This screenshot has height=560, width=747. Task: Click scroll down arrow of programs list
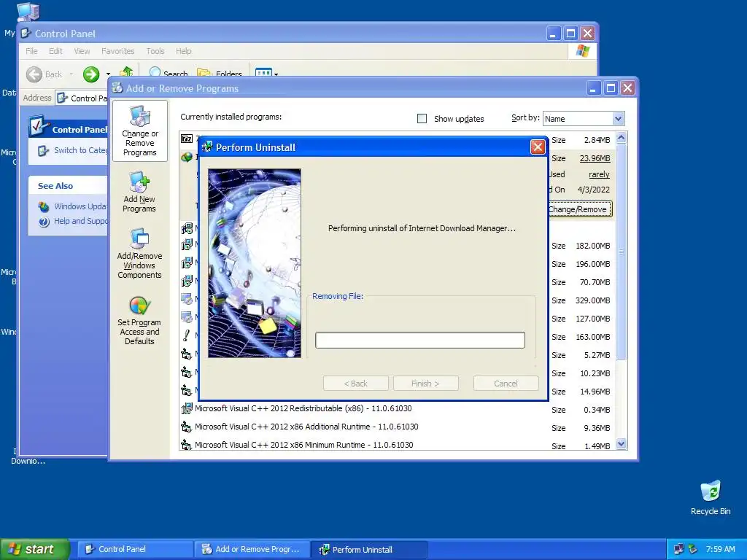coord(621,444)
